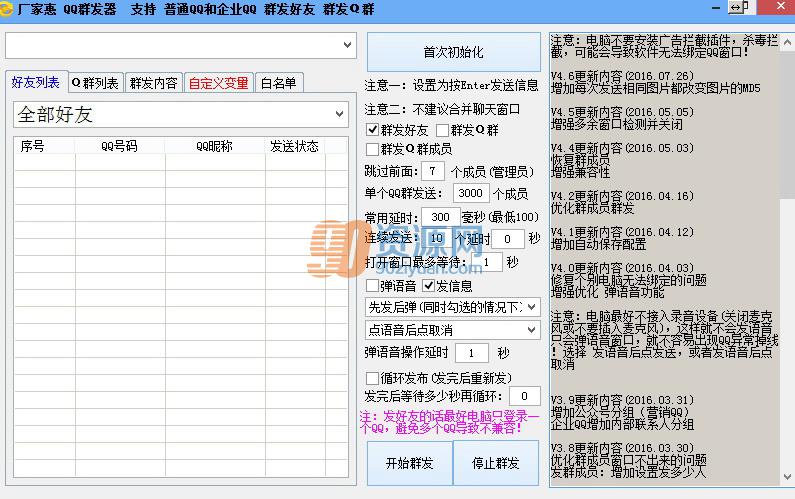Enable 循环发布 (发完后重新发) checkbox
Screen dimensions: 795x499
[x=372, y=378]
